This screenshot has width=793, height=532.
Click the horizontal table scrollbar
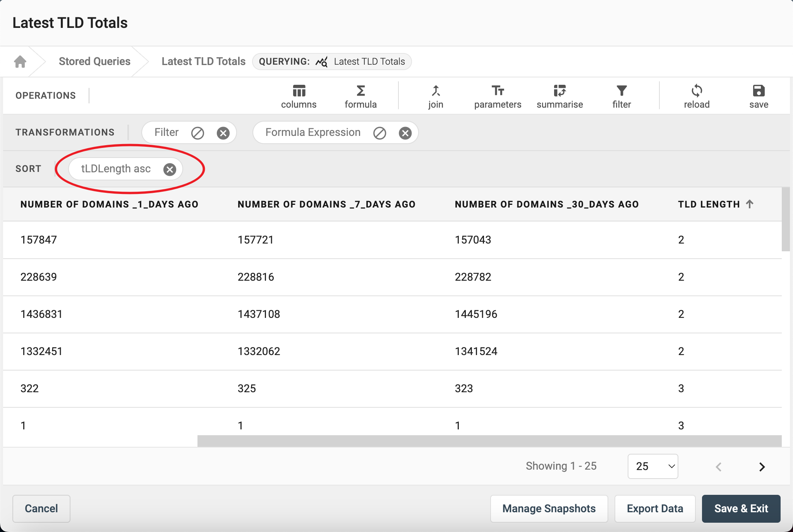click(x=489, y=441)
